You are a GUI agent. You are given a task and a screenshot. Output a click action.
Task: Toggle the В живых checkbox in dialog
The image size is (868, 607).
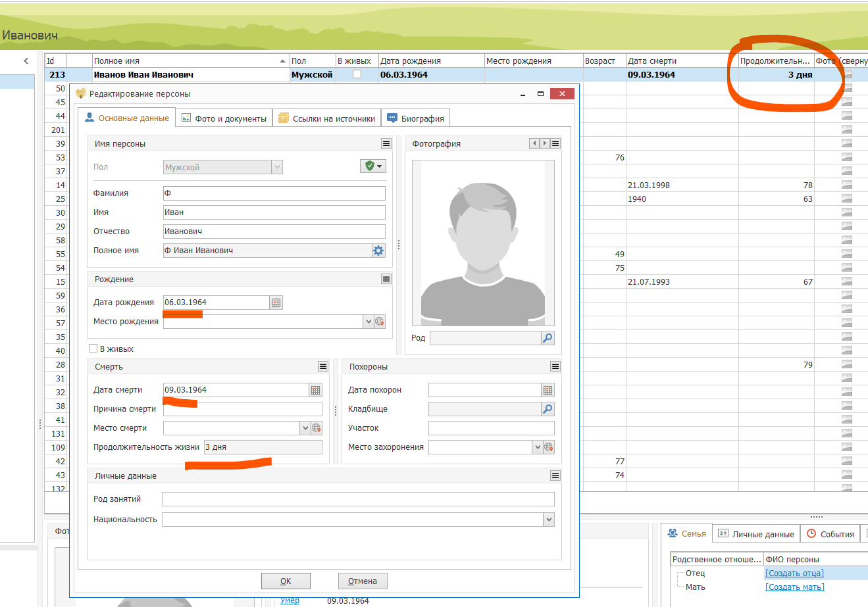(93, 349)
